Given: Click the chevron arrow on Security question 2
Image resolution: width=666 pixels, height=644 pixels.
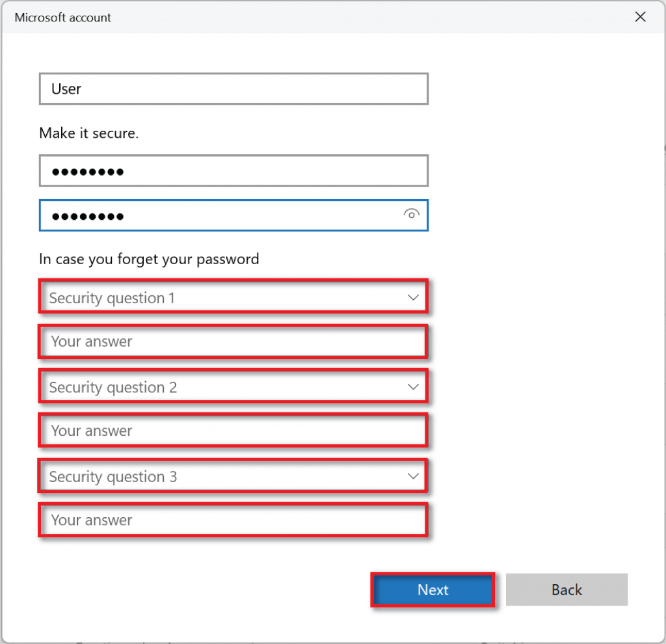Looking at the screenshot, I should 413,387.
